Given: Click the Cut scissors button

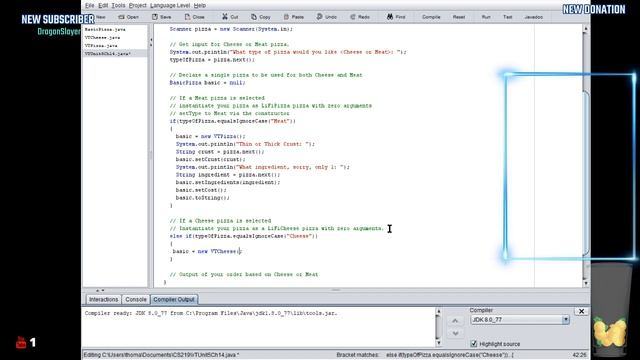Looking at the screenshot, I should pos(231,17).
